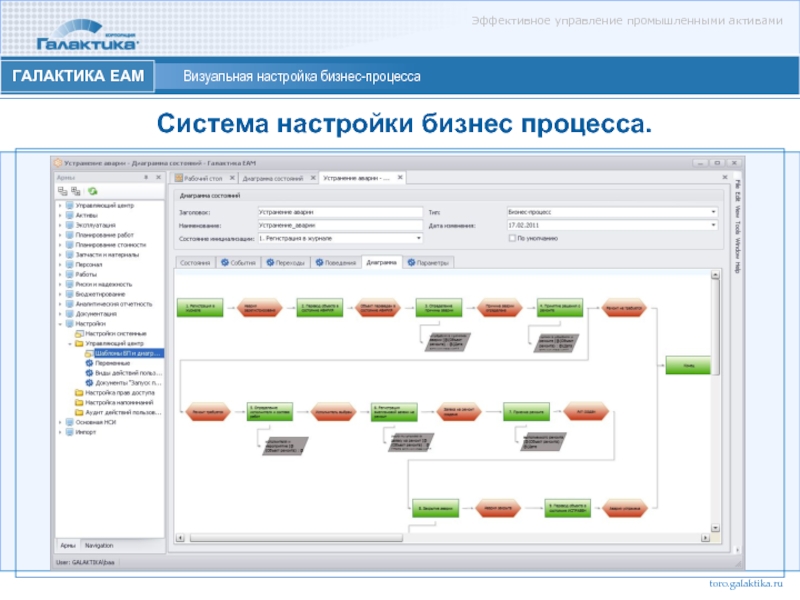Collapse the Управляющий центр subfolder under Настройки

tap(70, 344)
